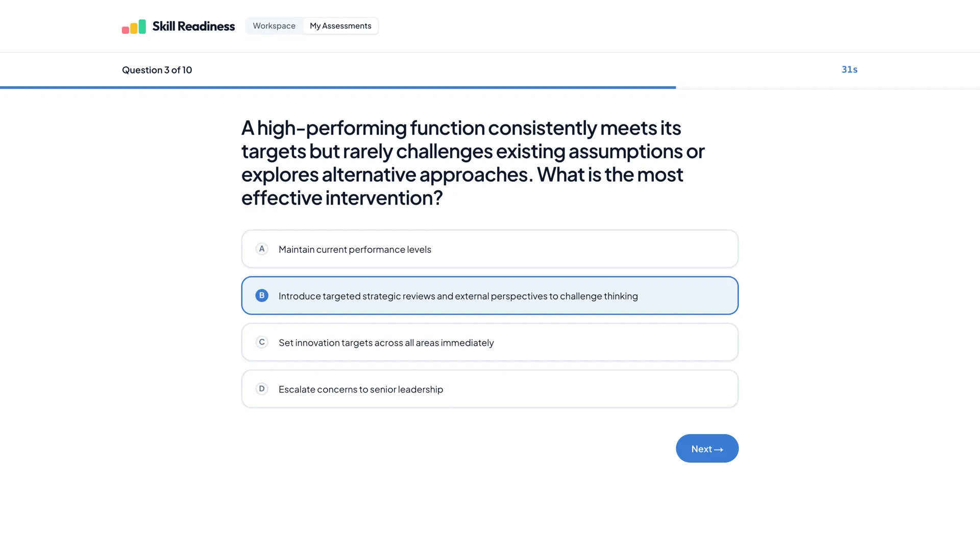
Task: Select answer option A about maintaining performance
Action: pyautogui.click(x=489, y=249)
